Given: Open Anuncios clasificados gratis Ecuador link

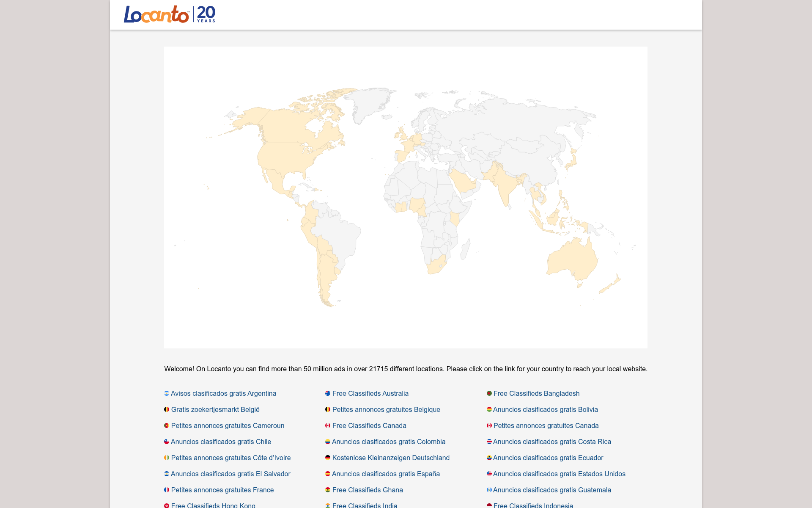Looking at the screenshot, I should coord(548,458).
